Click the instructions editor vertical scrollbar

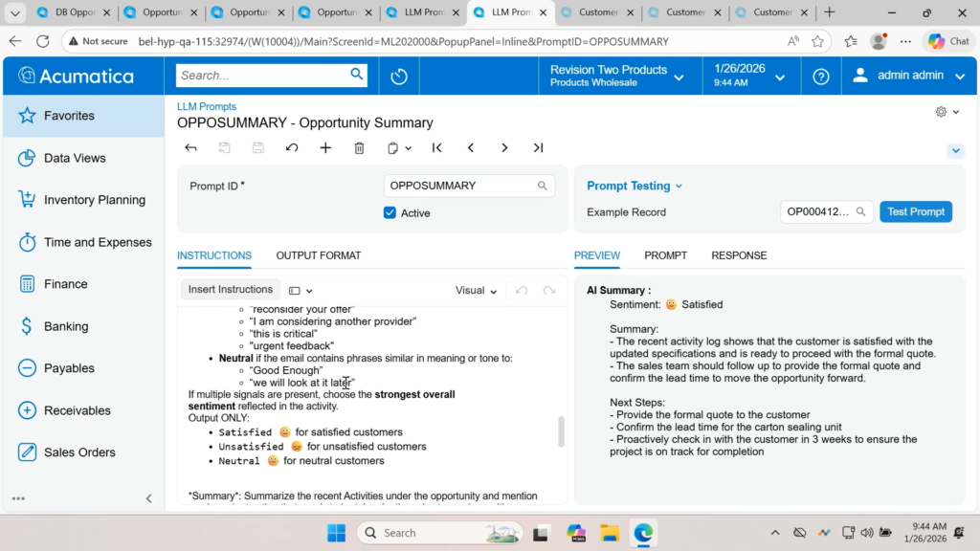point(561,431)
